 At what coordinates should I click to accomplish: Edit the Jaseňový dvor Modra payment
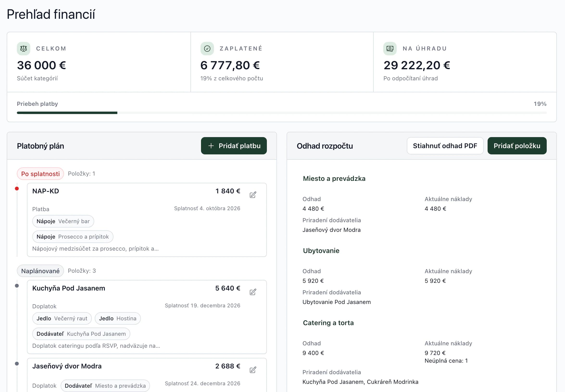[x=253, y=370]
